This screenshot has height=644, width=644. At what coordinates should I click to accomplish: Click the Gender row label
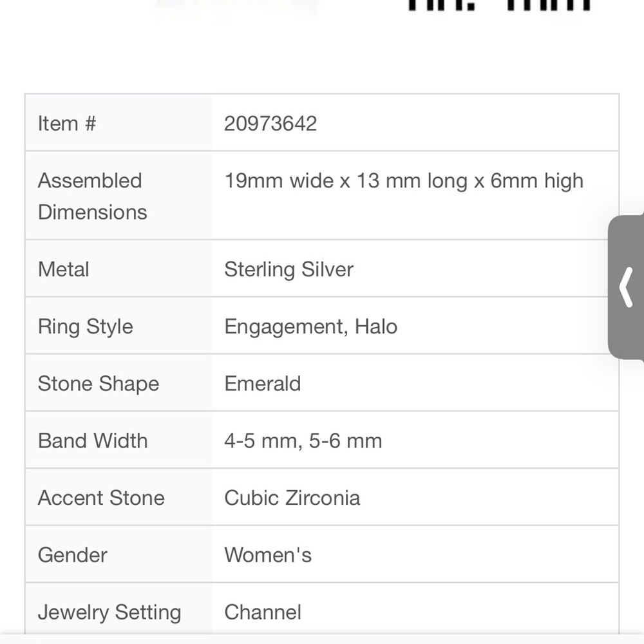point(73,554)
